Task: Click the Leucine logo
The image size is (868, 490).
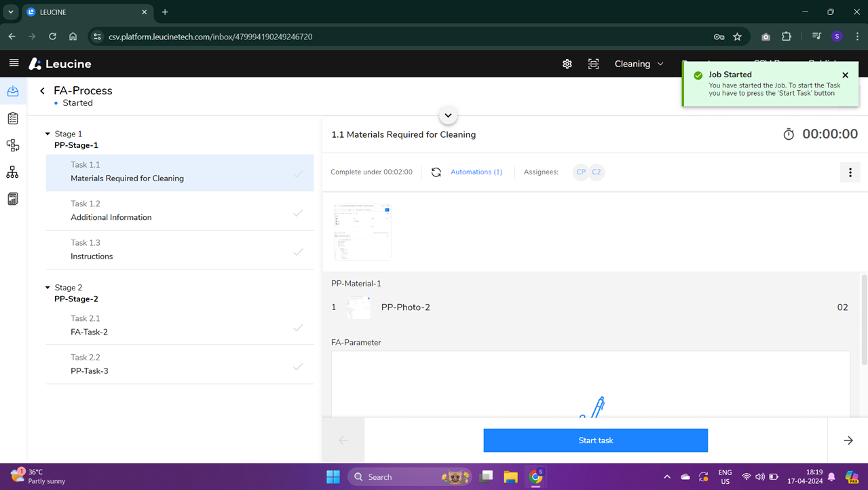Action: (60, 64)
